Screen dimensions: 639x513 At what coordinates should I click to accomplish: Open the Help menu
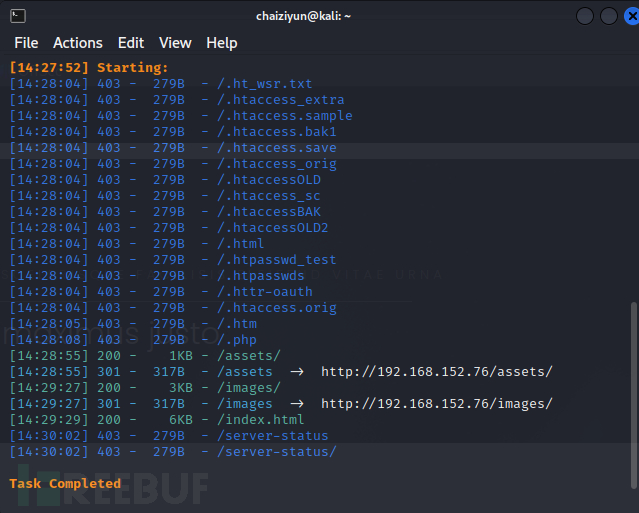[x=221, y=43]
